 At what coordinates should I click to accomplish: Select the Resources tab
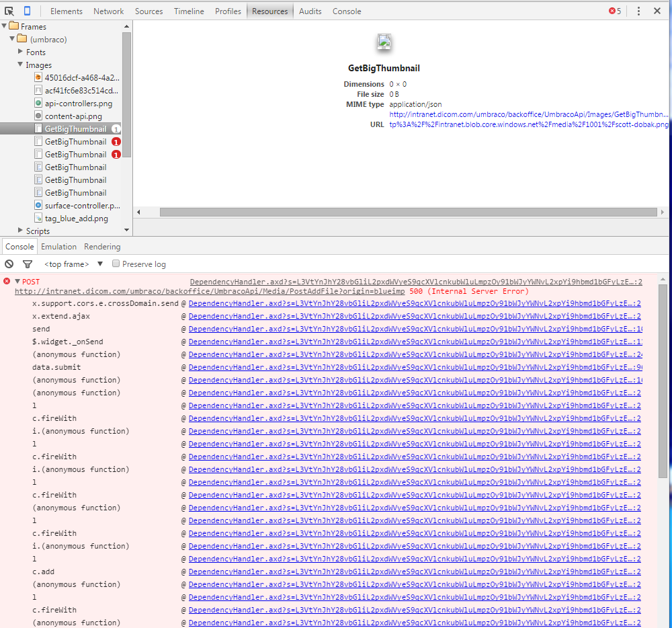[x=270, y=11]
